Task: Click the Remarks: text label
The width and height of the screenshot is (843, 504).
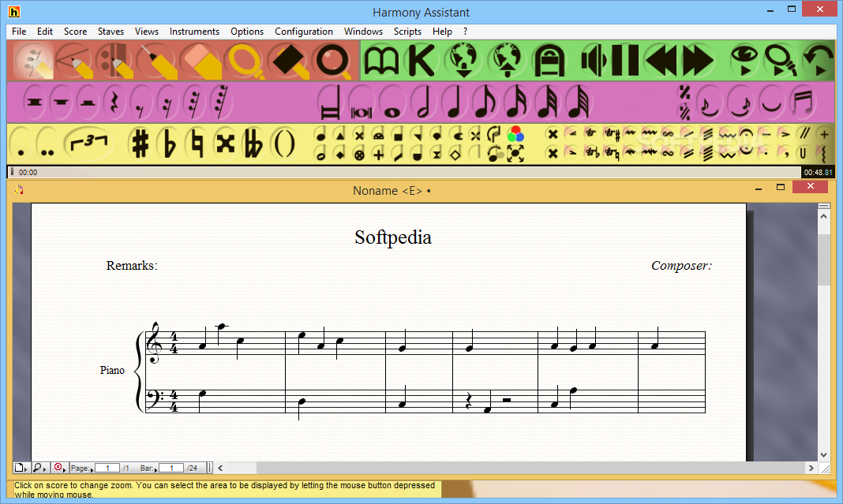Action: click(x=132, y=266)
